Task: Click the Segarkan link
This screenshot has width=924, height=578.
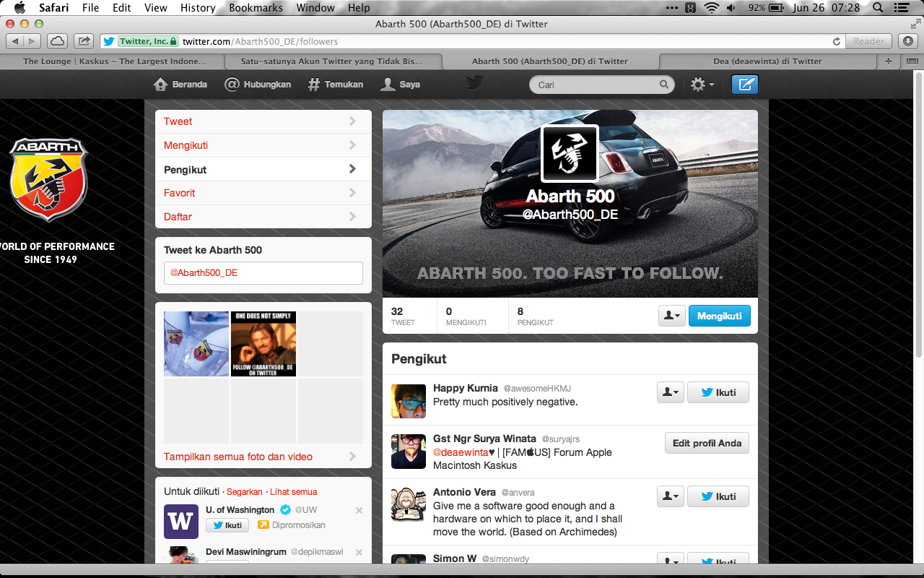Action: [245, 492]
